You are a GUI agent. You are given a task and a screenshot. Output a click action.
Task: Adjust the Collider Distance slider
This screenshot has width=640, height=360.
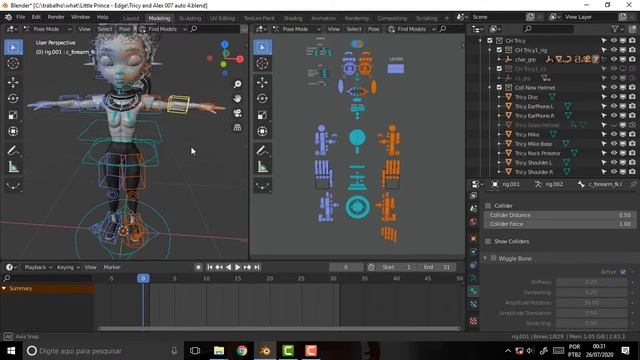pos(560,215)
